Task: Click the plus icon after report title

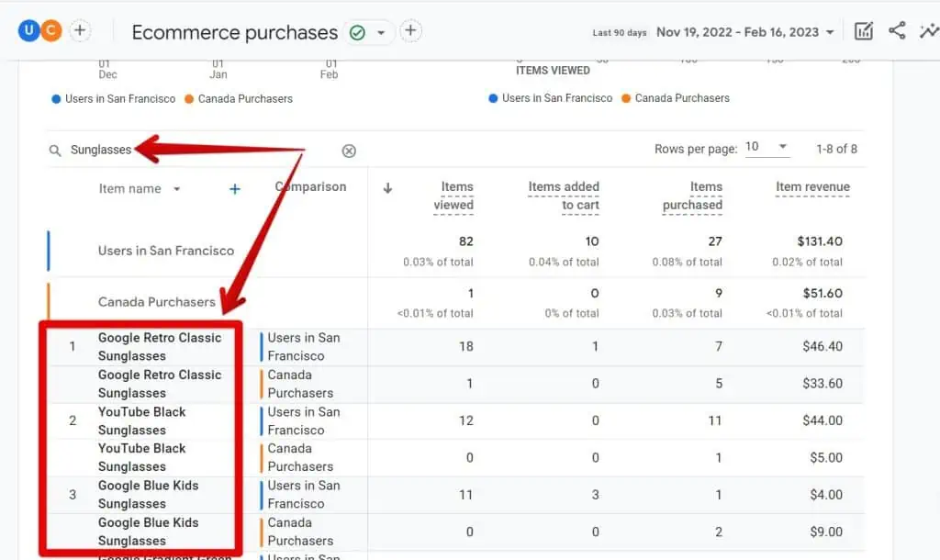Action: coord(410,31)
